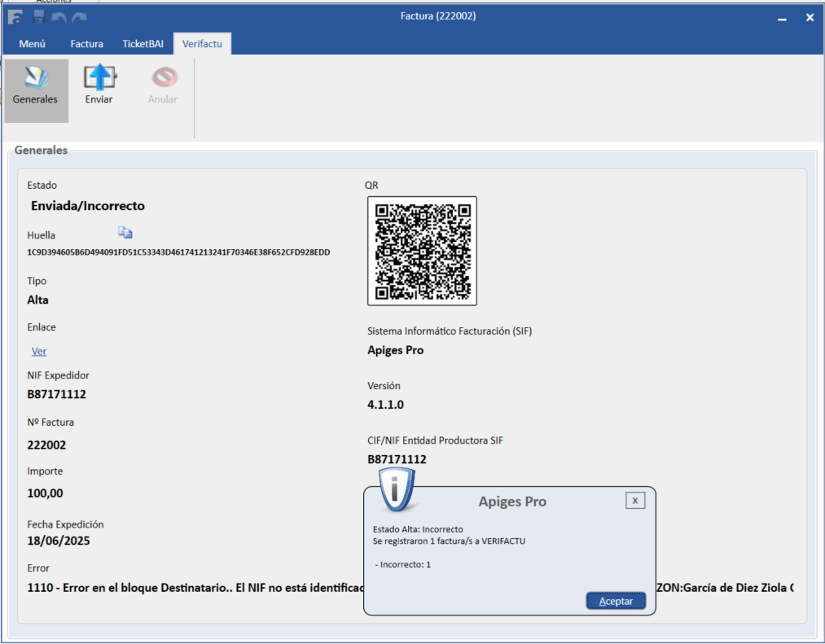The height and width of the screenshot is (644, 825).
Task: Click the undo arrow in the title bar
Action: (59, 17)
